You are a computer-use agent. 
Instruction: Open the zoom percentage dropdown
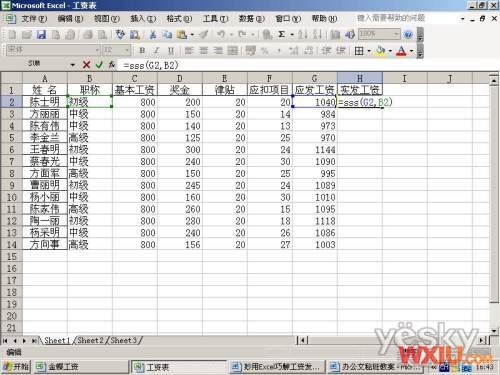tap(395, 34)
